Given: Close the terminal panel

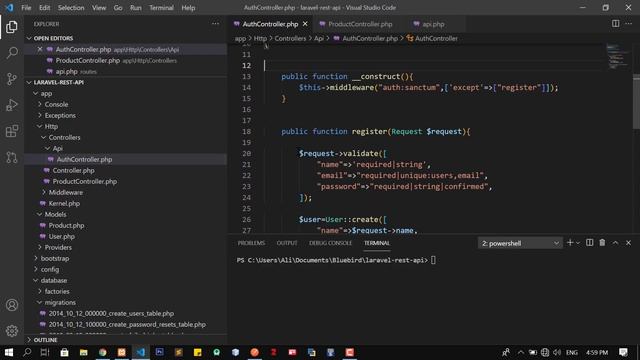Looking at the screenshot, I should [x=628, y=243].
